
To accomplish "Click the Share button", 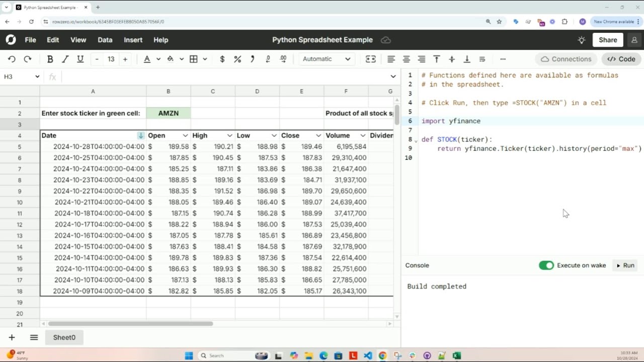I will (x=608, y=40).
